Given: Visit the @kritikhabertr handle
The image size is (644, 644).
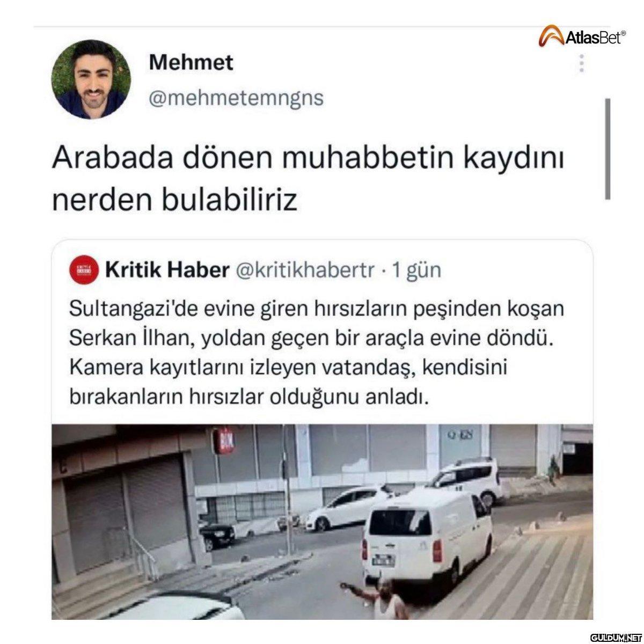Looking at the screenshot, I should (x=305, y=270).
